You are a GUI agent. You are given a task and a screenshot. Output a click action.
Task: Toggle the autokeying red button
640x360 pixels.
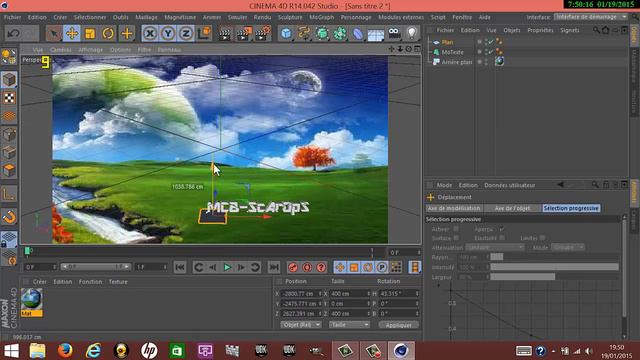[x=307, y=267]
